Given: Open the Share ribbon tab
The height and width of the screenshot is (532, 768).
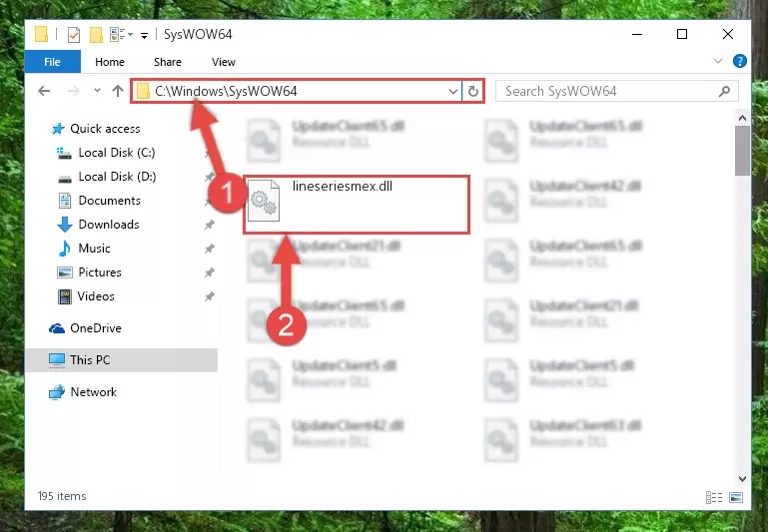Looking at the screenshot, I should (x=168, y=62).
